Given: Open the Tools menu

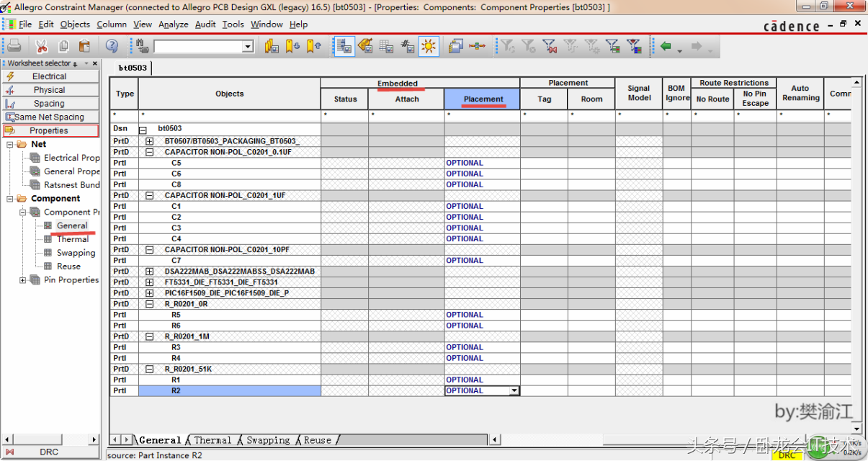Looking at the screenshot, I should (233, 24).
